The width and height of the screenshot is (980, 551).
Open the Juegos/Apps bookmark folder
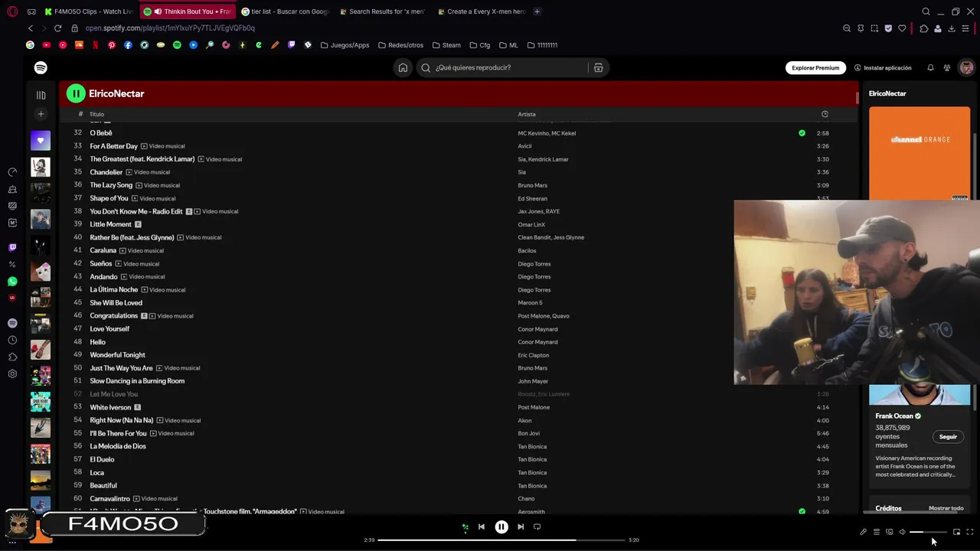coord(345,45)
